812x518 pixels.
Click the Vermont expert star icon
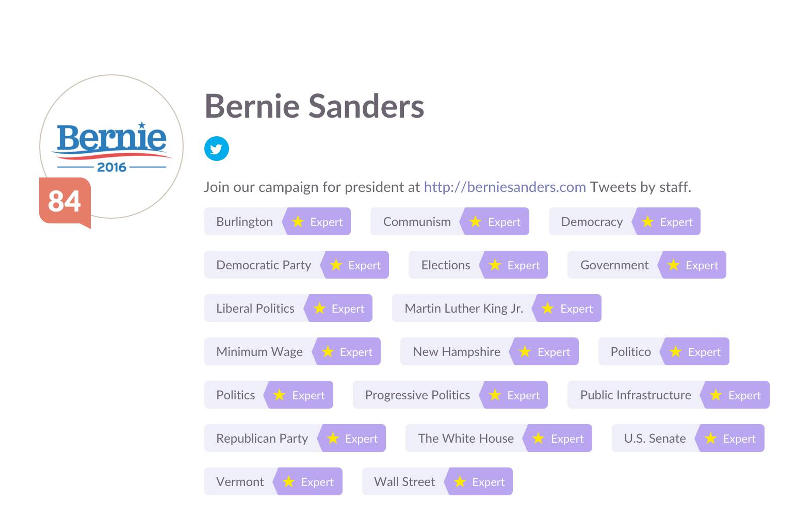click(x=288, y=482)
